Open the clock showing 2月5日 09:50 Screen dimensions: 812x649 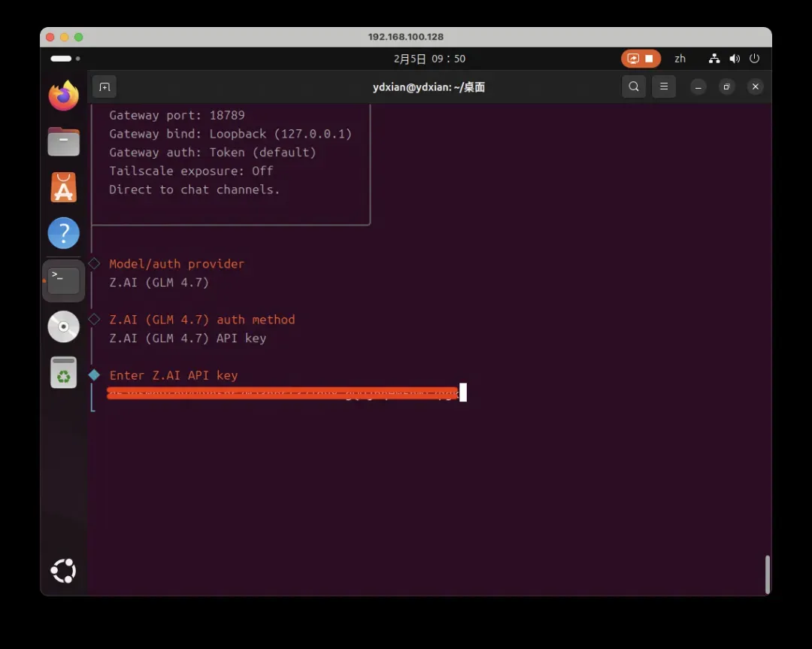pyautogui.click(x=430, y=59)
